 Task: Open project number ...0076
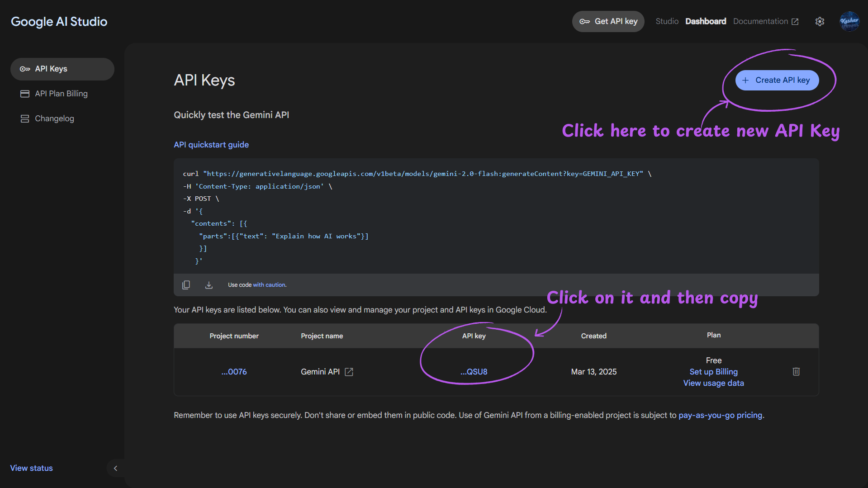coord(234,372)
